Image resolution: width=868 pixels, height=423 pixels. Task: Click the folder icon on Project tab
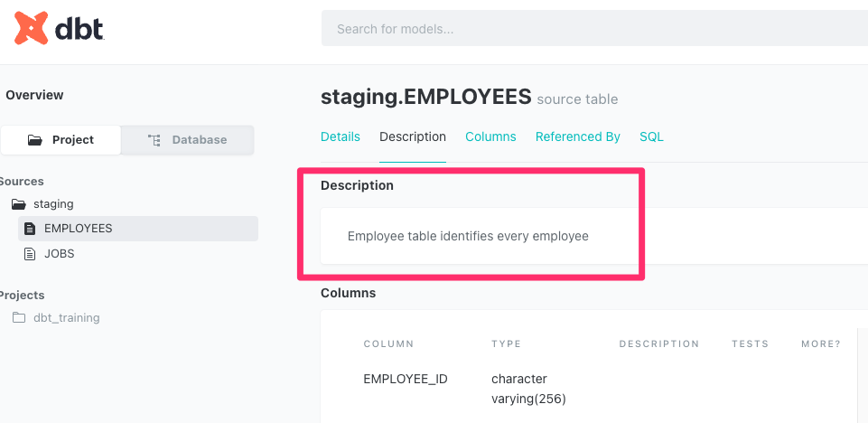click(35, 140)
